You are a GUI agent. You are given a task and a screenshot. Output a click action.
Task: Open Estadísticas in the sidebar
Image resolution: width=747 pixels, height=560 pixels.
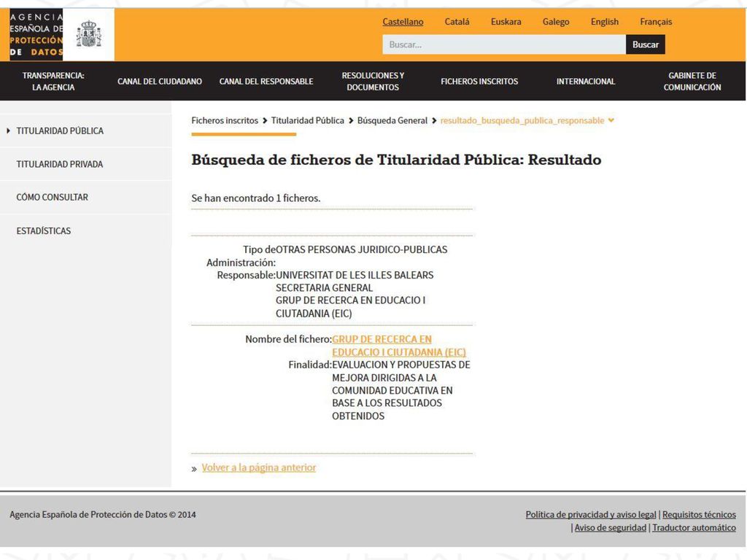[x=44, y=231]
